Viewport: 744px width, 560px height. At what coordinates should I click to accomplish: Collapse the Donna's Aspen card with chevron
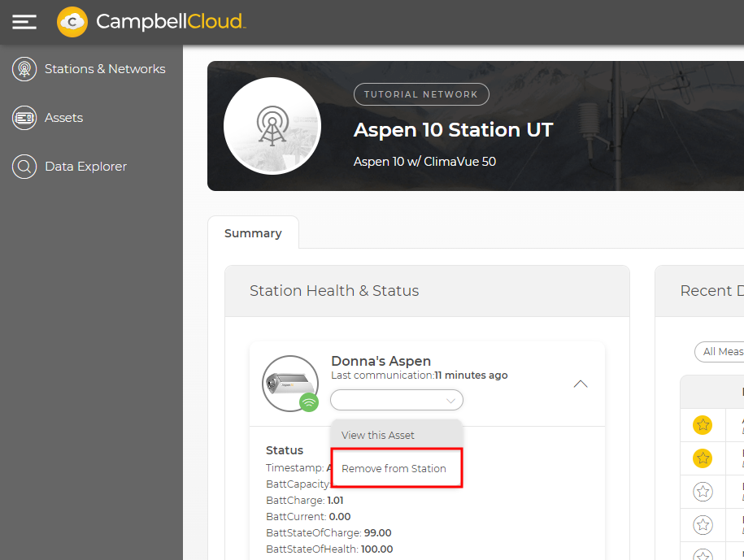click(x=581, y=384)
